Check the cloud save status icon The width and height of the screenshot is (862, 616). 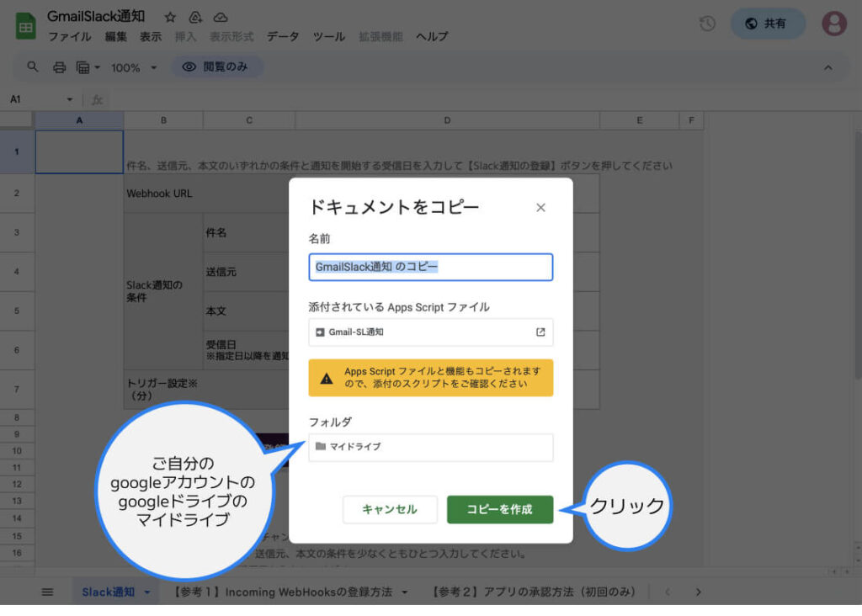(221, 17)
